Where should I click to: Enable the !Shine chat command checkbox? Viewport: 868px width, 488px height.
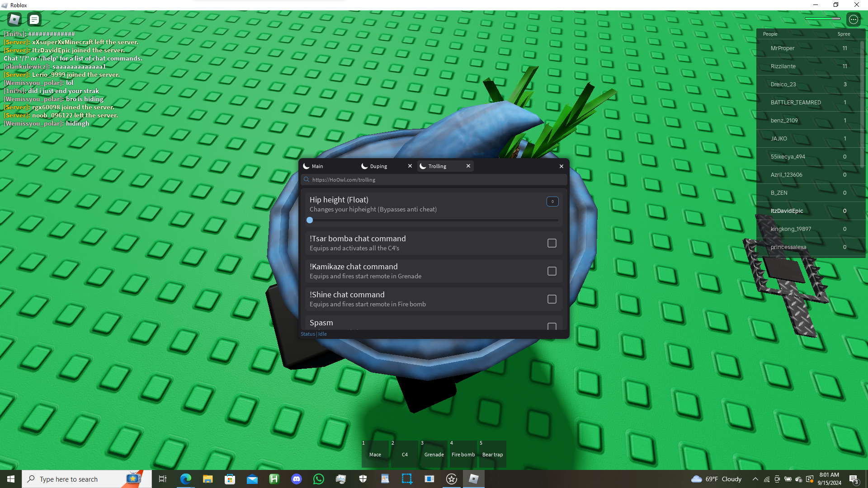point(552,299)
